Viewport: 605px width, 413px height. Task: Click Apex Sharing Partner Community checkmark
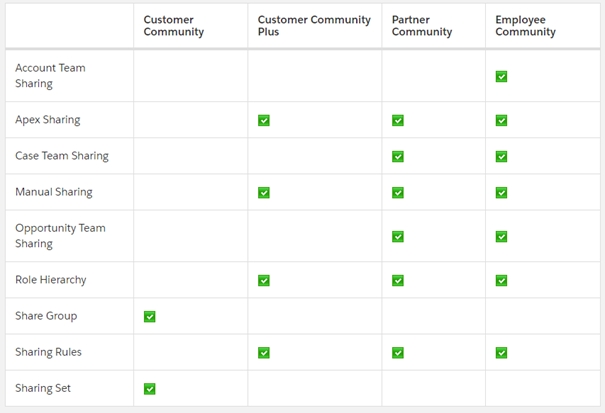point(398,120)
